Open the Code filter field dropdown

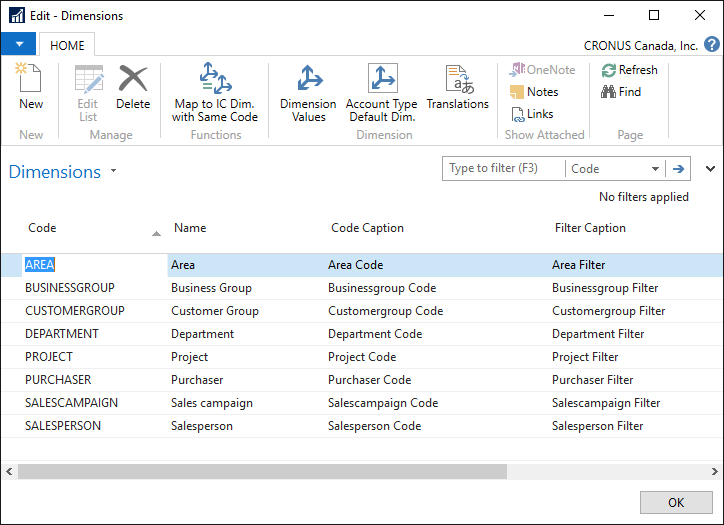655,169
